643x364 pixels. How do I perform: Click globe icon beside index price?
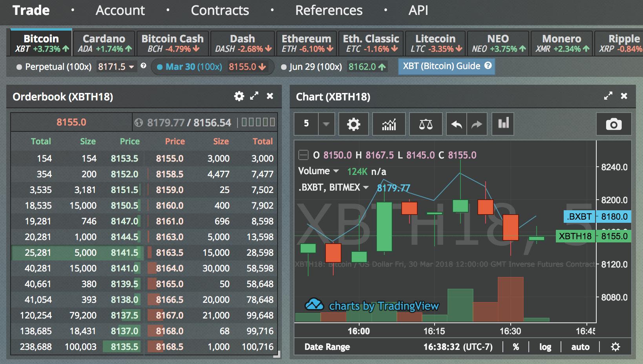[139, 123]
